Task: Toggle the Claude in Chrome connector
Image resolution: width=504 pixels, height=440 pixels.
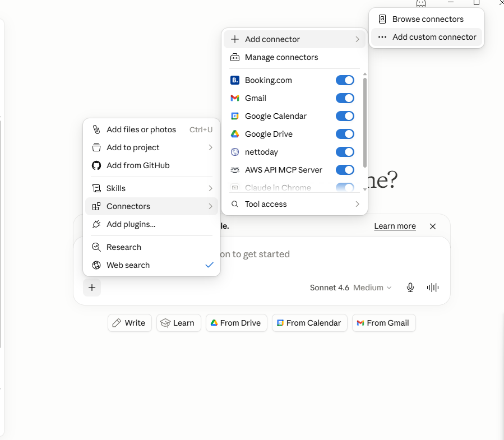Action: [345, 187]
